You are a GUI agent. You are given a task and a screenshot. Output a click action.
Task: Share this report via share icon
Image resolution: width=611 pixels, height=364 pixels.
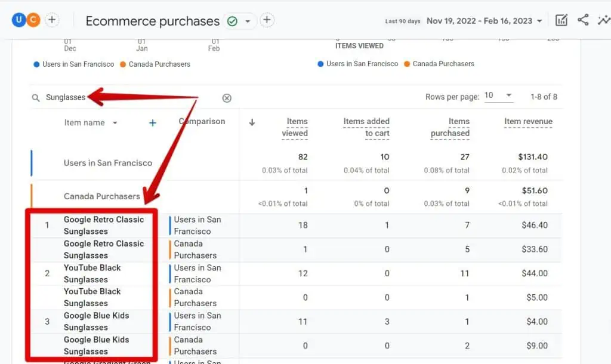click(583, 20)
